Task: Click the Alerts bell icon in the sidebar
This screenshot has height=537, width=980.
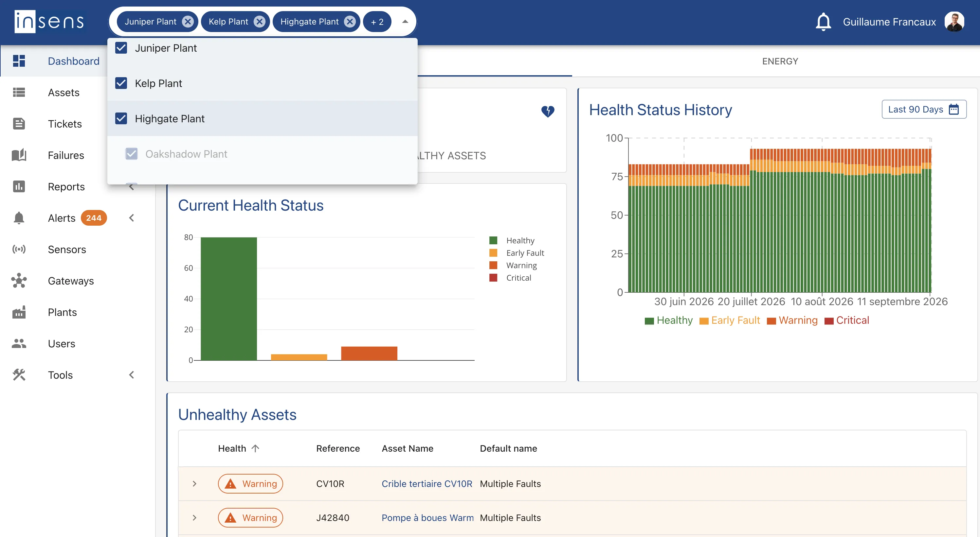Action: [19, 218]
